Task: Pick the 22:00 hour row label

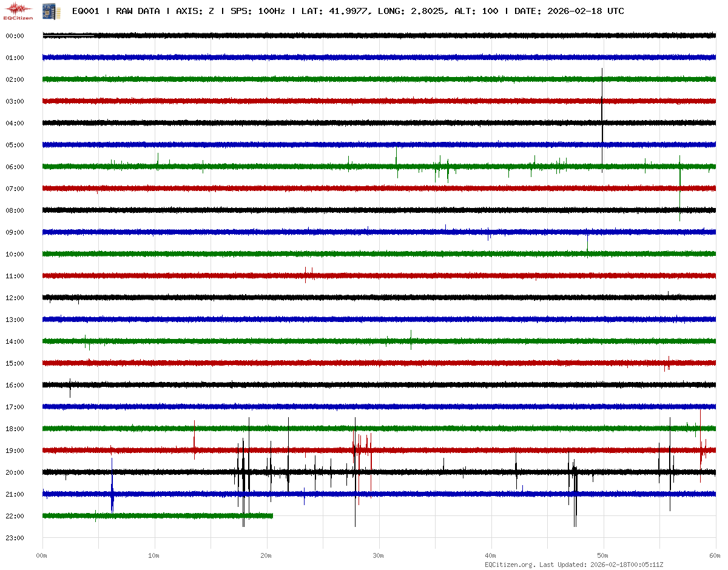Action: pos(15,516)
